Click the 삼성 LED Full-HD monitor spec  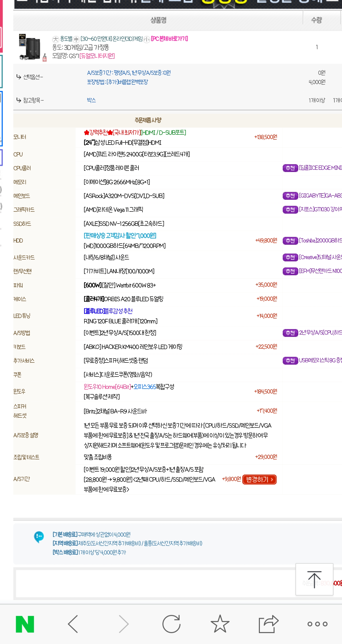pos(122,142)
